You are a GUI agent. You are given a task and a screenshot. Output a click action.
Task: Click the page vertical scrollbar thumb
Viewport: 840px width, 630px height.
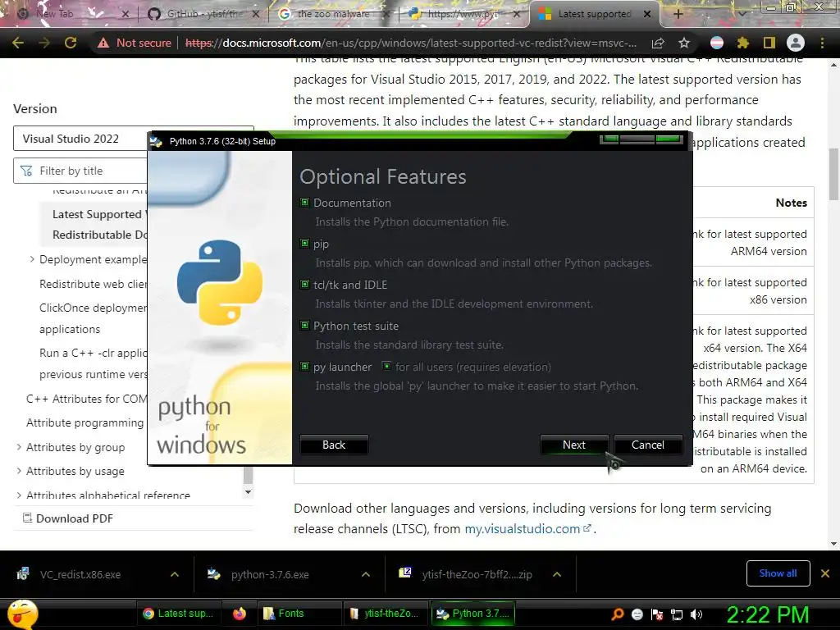[833, 173]
